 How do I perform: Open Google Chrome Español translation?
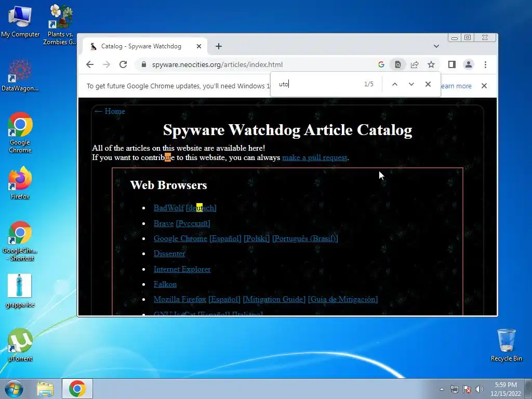tap(225, 238)
